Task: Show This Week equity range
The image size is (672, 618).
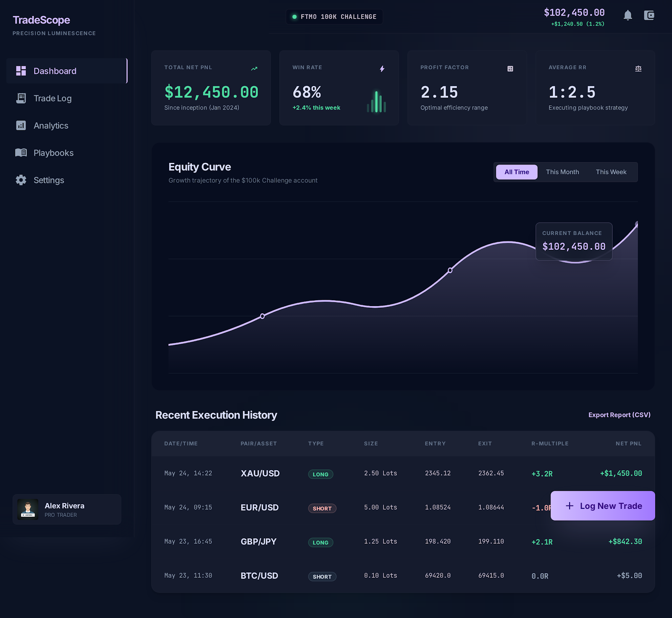Action: (x=611, y=172)
